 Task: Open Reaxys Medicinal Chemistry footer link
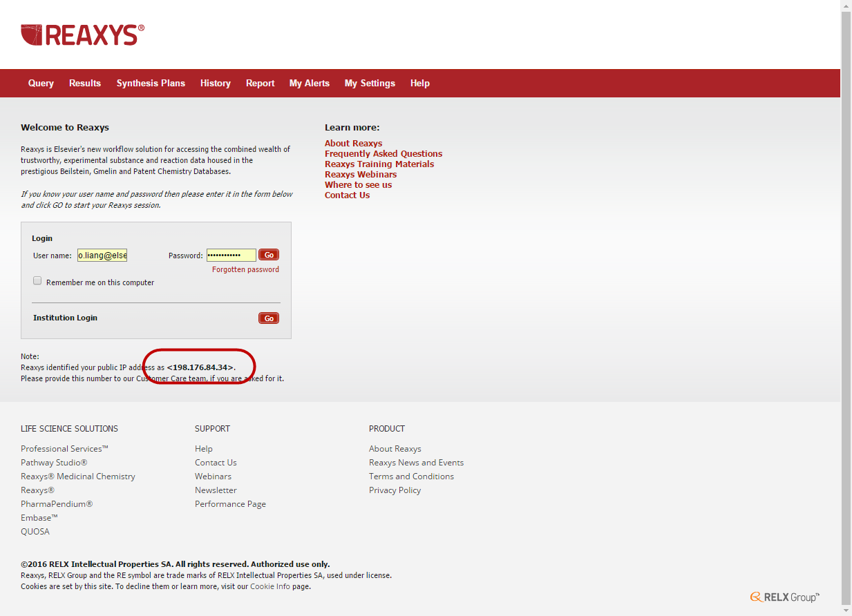point(78,477)
